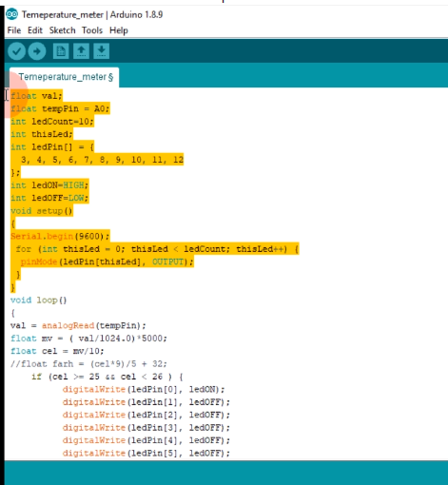Open the Edit menu

click(x=35, y=30)
